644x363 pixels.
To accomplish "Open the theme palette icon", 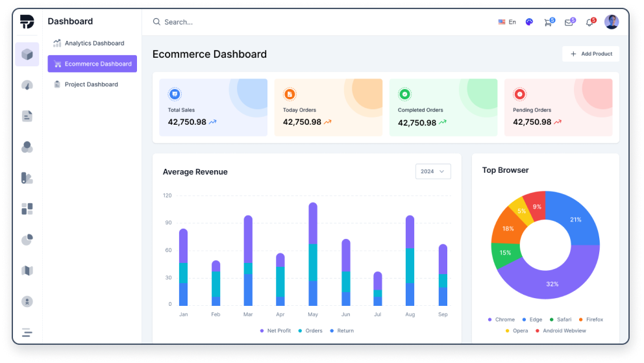I will click(x=529, y=22).
